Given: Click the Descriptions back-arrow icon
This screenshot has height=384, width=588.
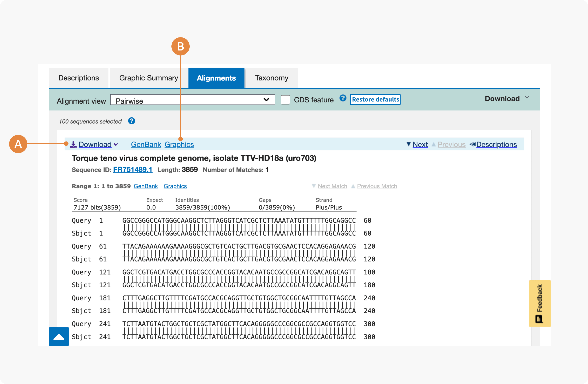Looking at the screenshot, I should click(472, 144).
